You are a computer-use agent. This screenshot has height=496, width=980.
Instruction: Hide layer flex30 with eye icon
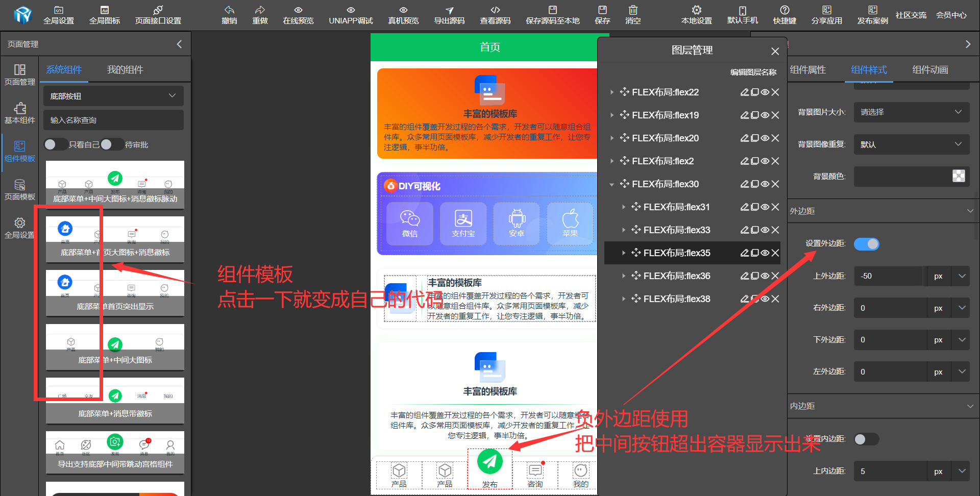[765, 184]
